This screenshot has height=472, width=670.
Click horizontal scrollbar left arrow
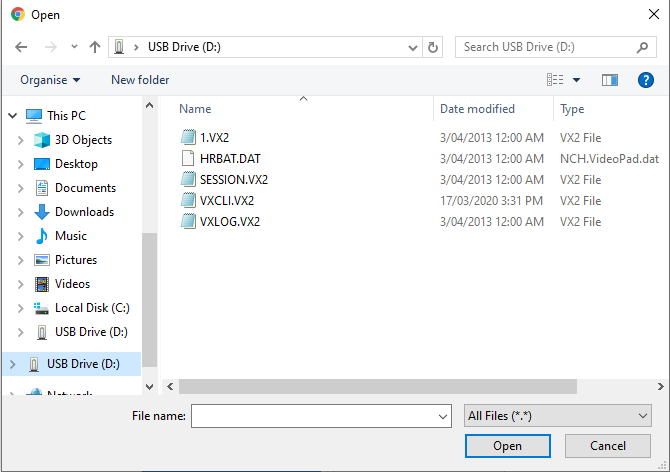pos(170,387)
